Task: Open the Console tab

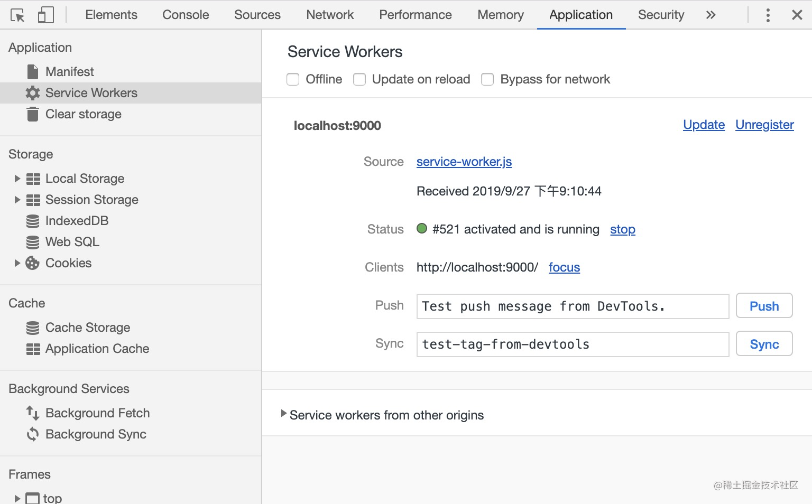Action: [x=185, y=15]
